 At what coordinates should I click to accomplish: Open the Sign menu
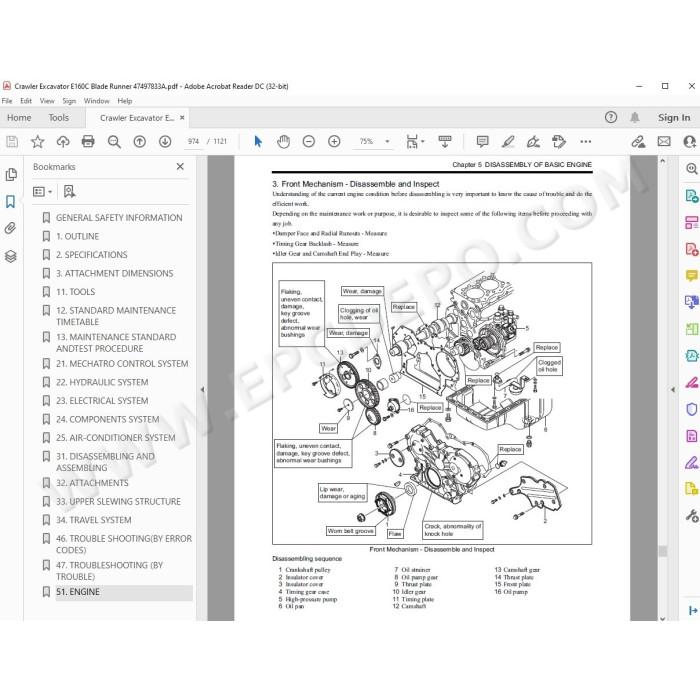tap(69, 101)
